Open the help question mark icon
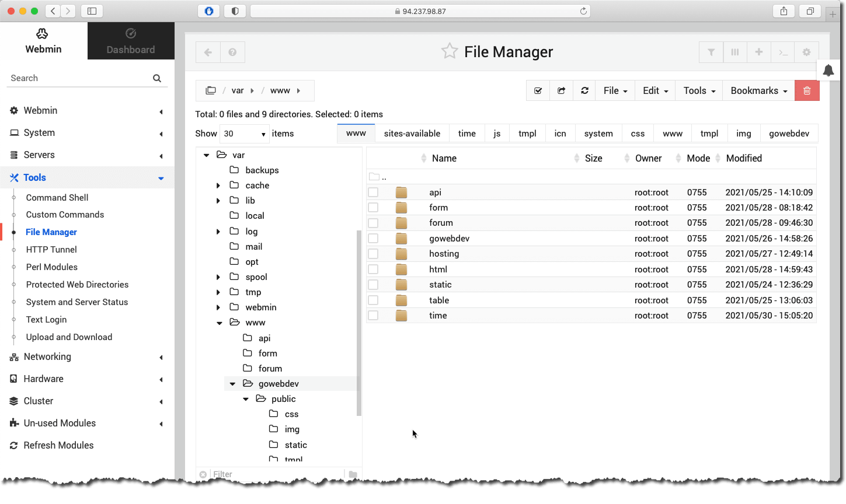This screenshot has height=504, width=846. 232,52
